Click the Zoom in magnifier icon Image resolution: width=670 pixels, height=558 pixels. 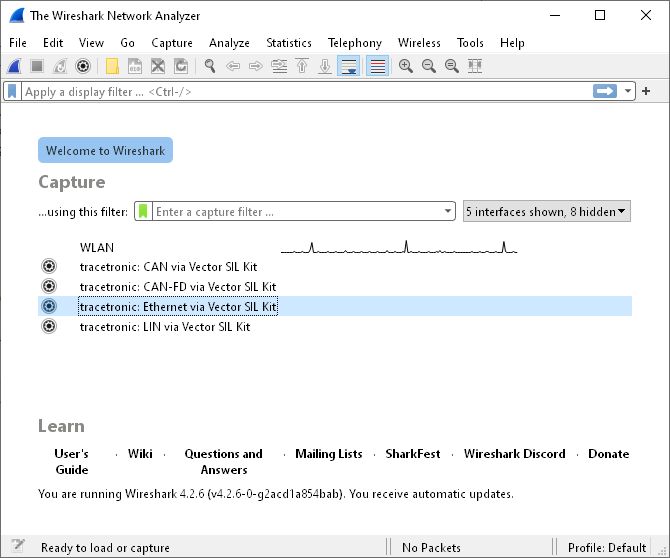coord(406,66)
